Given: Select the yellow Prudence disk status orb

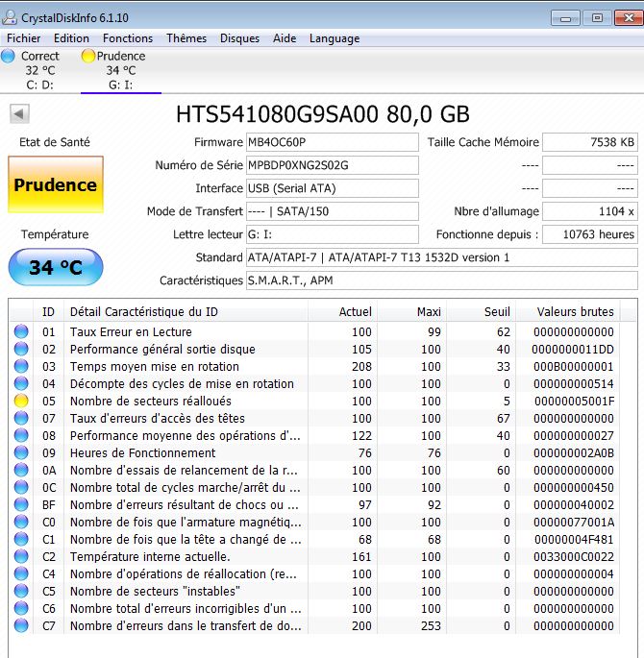Looking at the screenshot, I should pos(89,56).
